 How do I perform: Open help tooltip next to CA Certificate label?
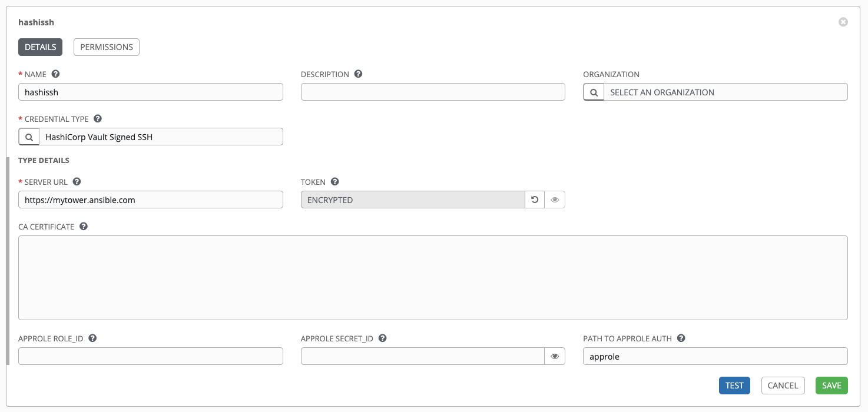coord(84,226)
